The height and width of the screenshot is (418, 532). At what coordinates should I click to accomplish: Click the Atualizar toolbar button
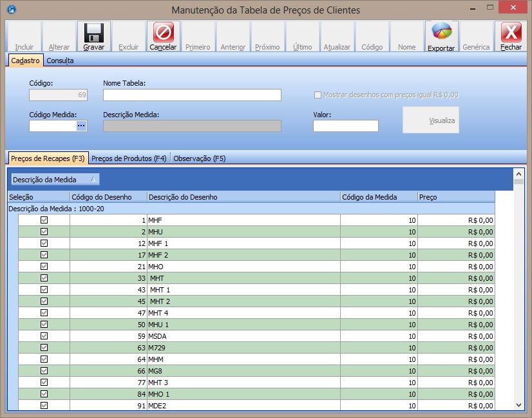337,37
